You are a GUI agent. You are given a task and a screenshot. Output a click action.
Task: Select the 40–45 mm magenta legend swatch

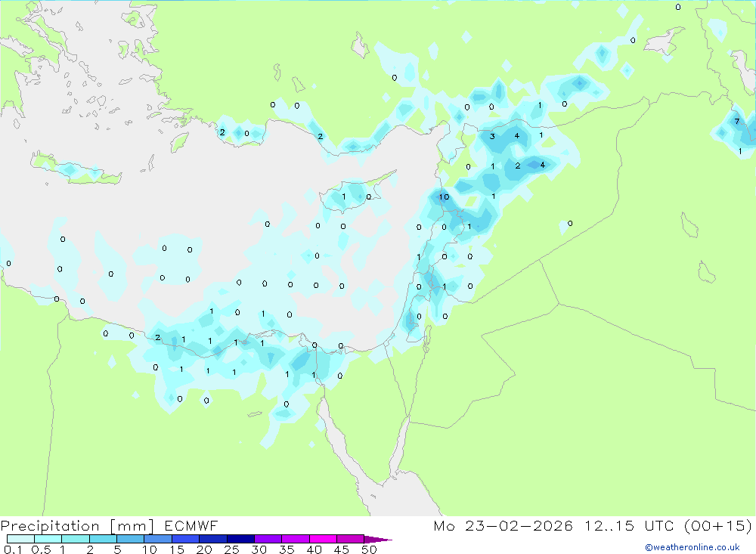pyautogui.click(x=323, y=539)
